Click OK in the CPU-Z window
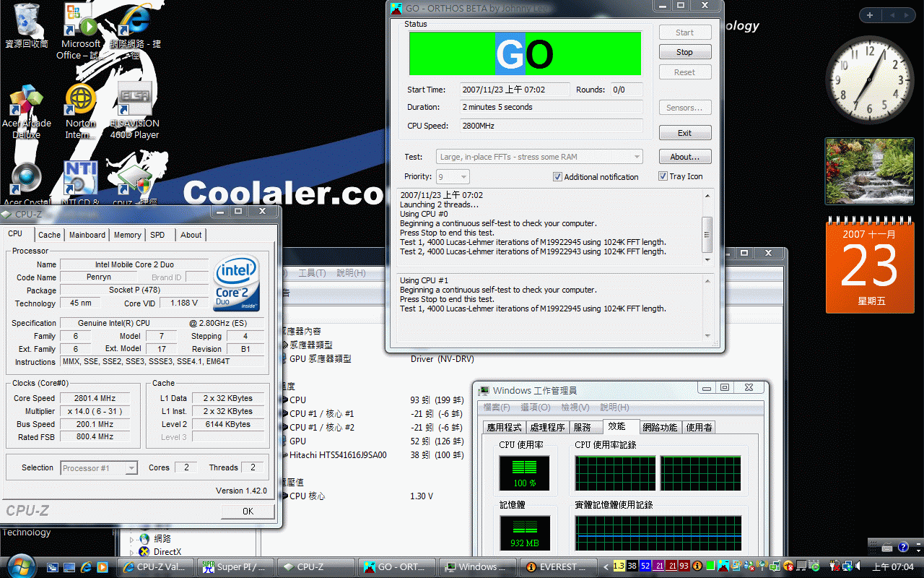 tap(248, 511)
